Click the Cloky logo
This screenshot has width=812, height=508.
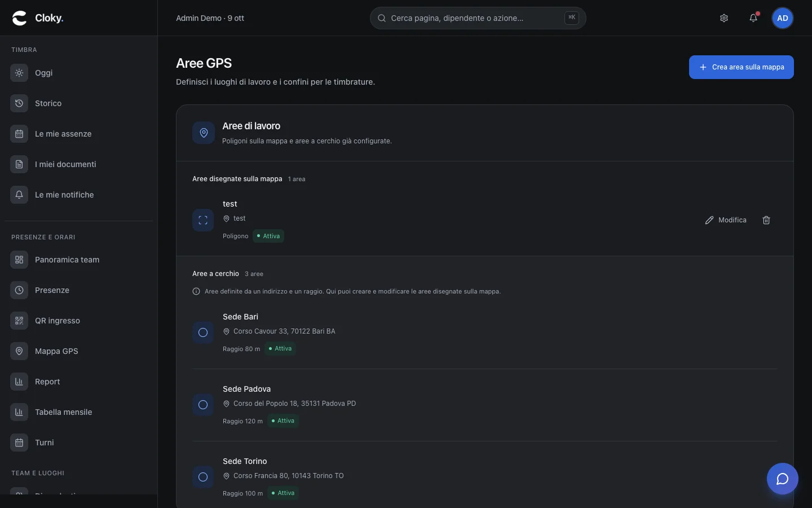tap(38, 18)
